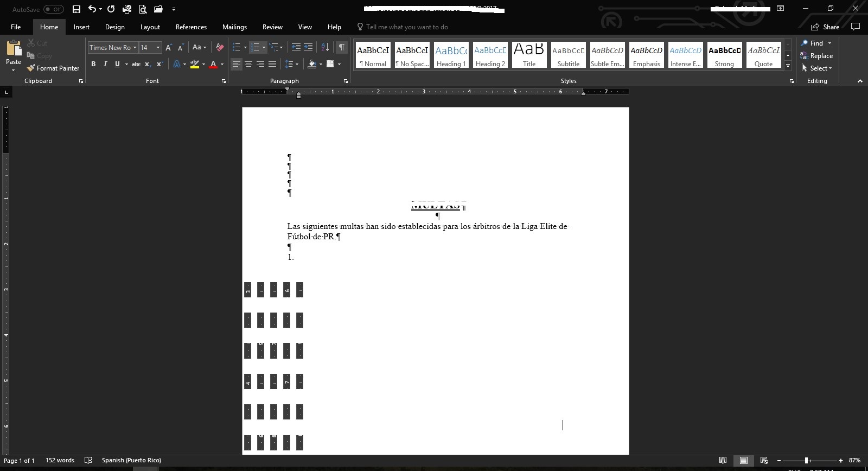This screenshot has width=868, height=471.
Task: Click the Replace button
Action: click(816, 56)
